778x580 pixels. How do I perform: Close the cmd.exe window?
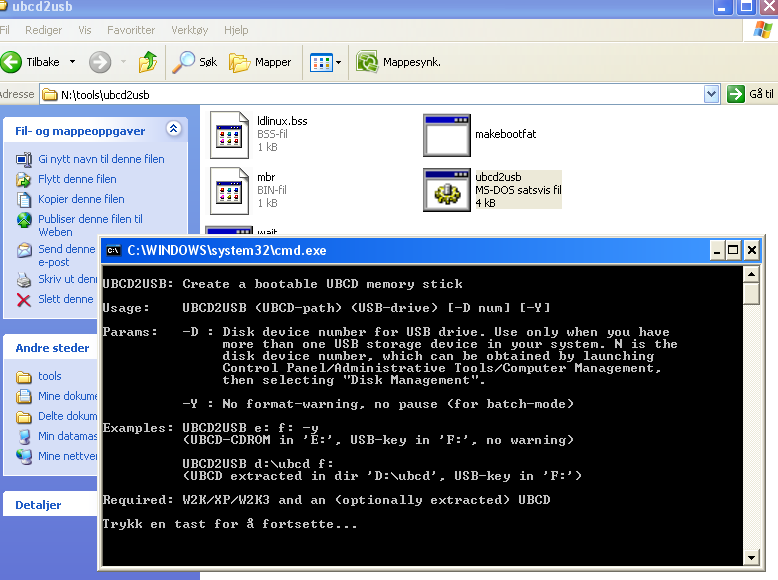click(752, 251)
